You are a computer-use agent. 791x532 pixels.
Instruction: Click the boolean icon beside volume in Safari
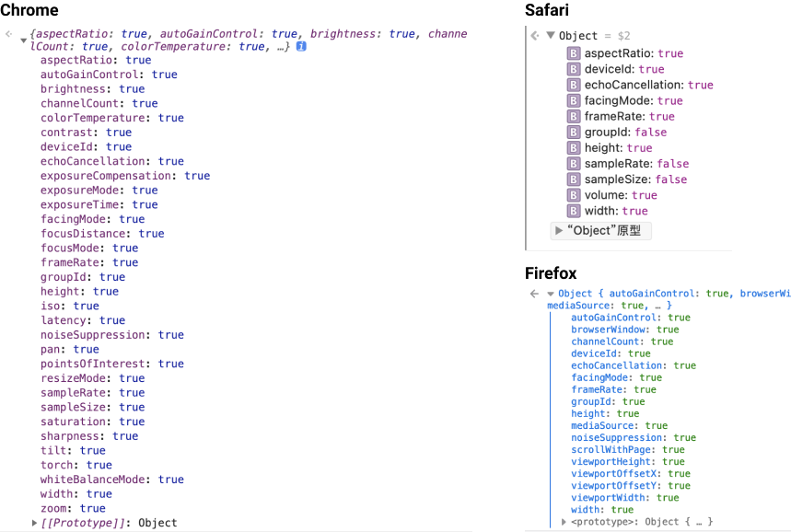[573, 195]
